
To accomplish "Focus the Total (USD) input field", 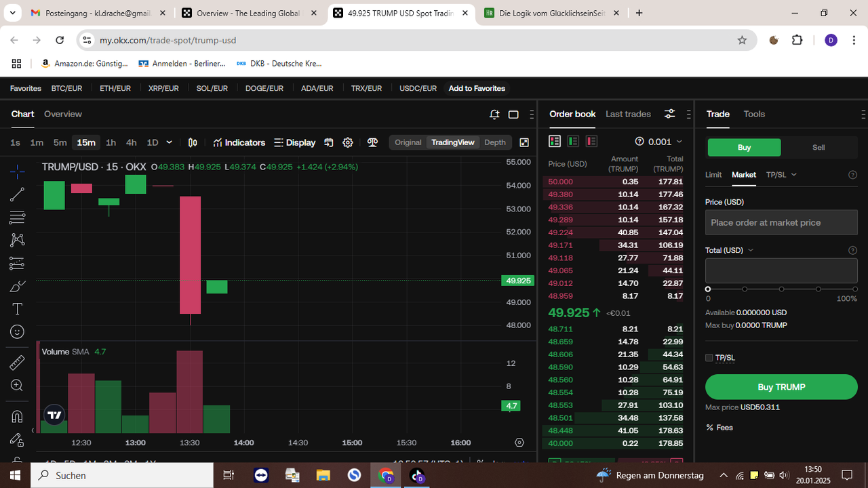I will (781, 270).
